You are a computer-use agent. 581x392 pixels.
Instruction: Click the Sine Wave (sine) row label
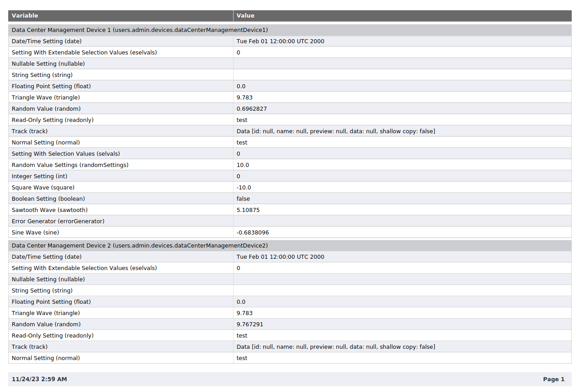coord(35,233)
